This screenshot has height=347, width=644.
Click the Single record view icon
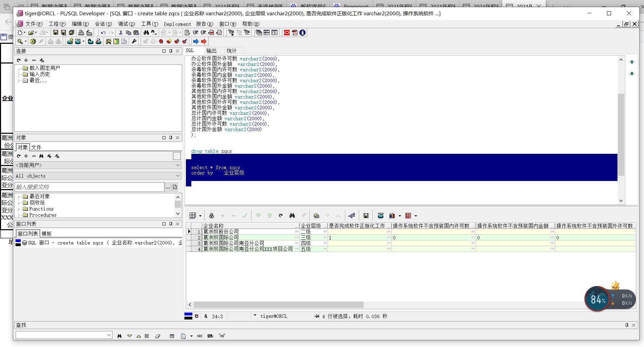pos(316,216)
